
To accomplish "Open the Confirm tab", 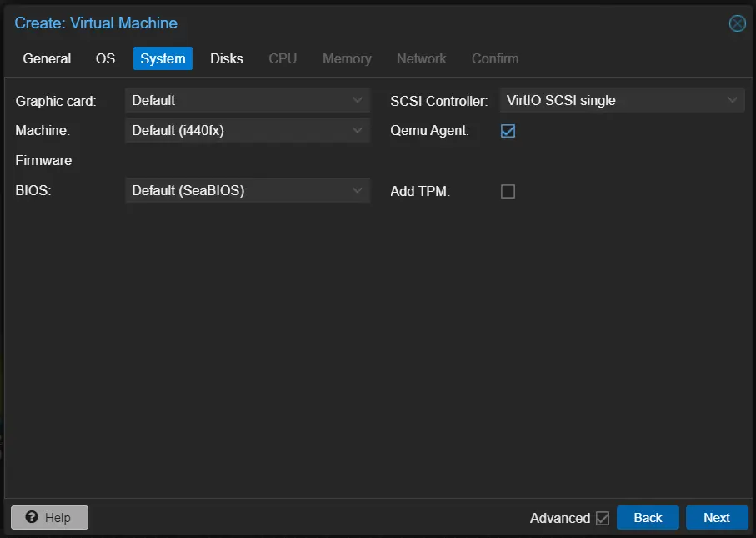I will pyautogui.click(x=494, y=58).
